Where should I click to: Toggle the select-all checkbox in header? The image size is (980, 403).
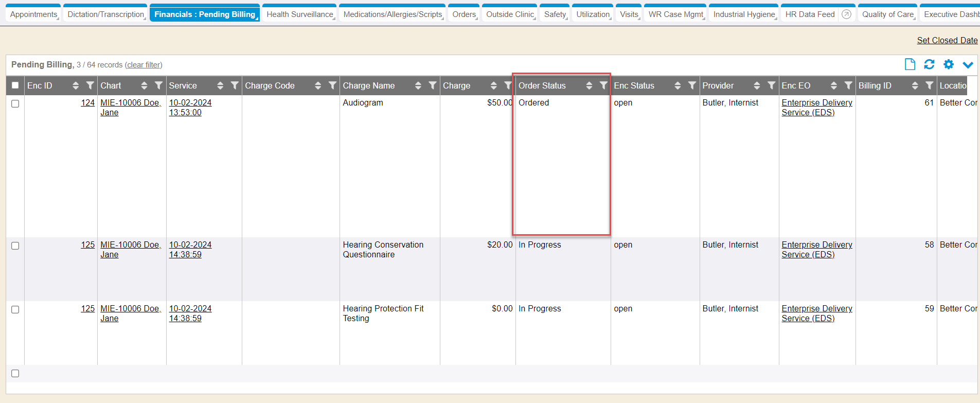point(15,85)
